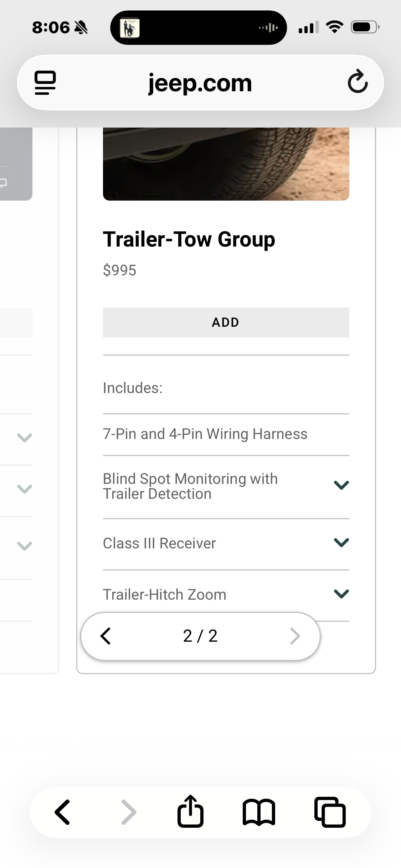
Task: Expand the first chevron on the previous card
Action: coord(25,438)
